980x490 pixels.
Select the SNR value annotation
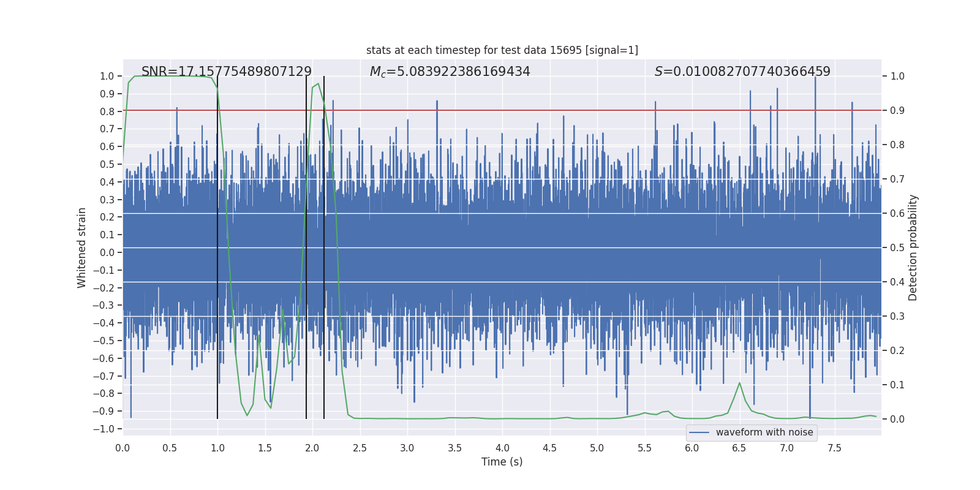coord(227,72)
